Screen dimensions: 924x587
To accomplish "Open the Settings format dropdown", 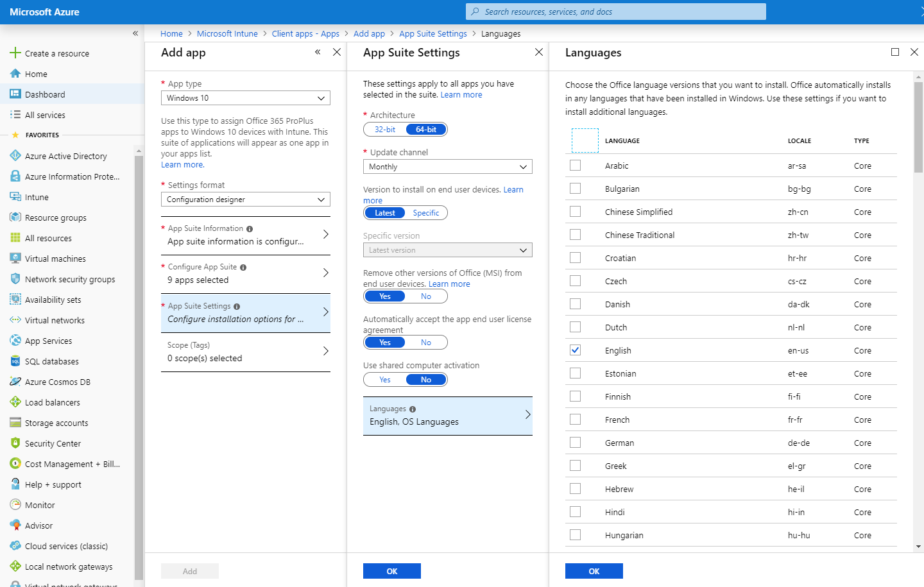I will point(246,200).
